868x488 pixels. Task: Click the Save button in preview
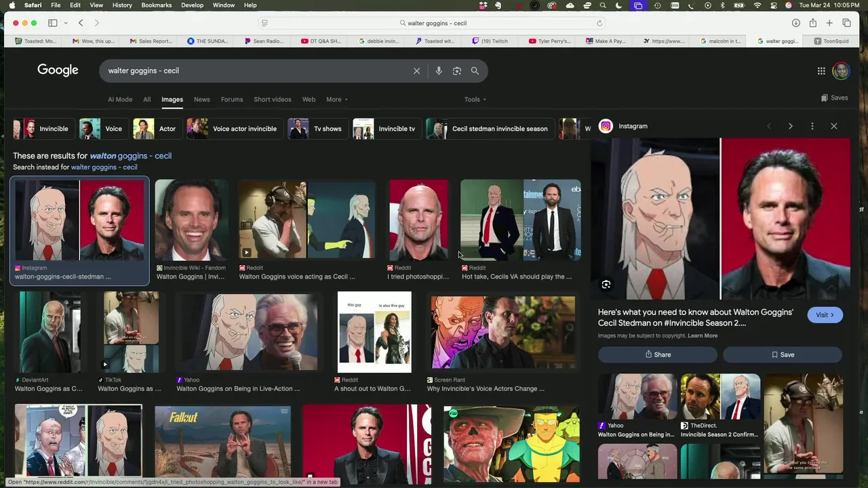783,354
